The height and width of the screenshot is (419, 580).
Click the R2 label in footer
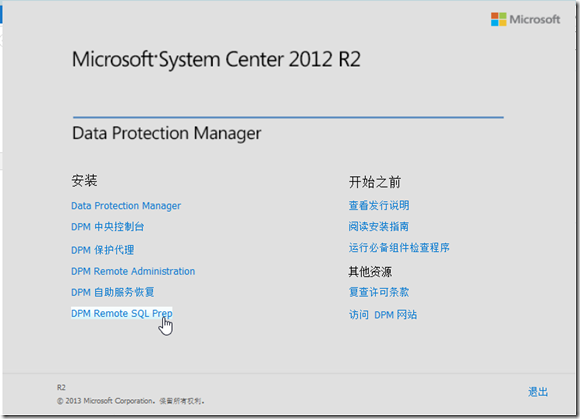[x=61, y=388]
